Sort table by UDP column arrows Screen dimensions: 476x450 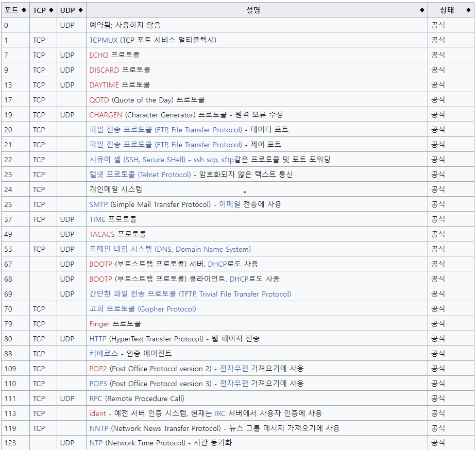pyautogui.click(x=80, y=10)
